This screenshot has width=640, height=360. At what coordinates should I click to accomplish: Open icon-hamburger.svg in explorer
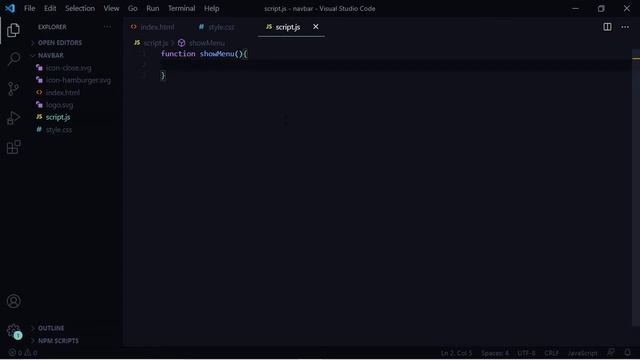[x=78, y=80]
